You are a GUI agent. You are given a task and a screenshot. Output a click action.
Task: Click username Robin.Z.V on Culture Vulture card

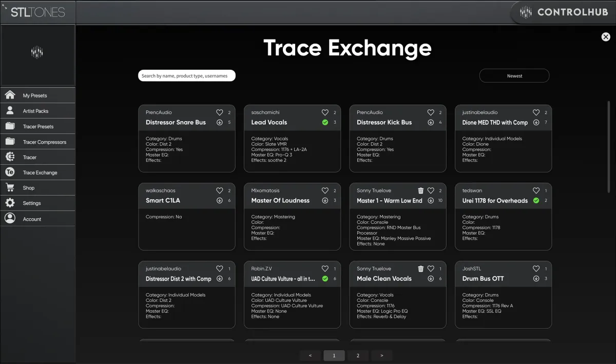pos(262,269)
